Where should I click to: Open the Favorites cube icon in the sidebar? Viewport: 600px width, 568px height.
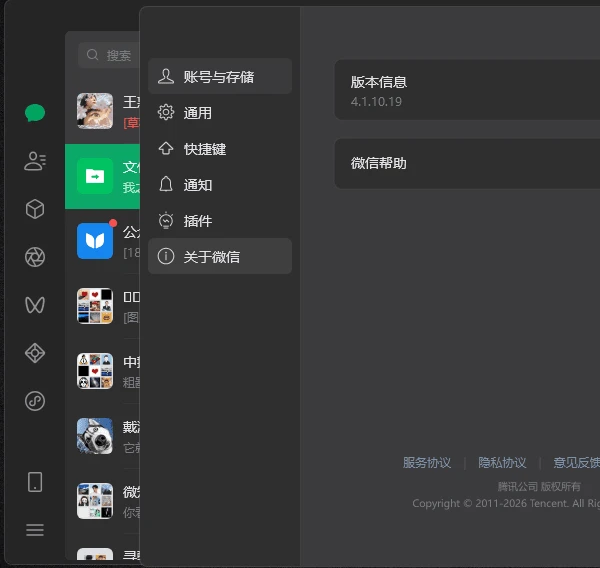[x=35, y=209]
